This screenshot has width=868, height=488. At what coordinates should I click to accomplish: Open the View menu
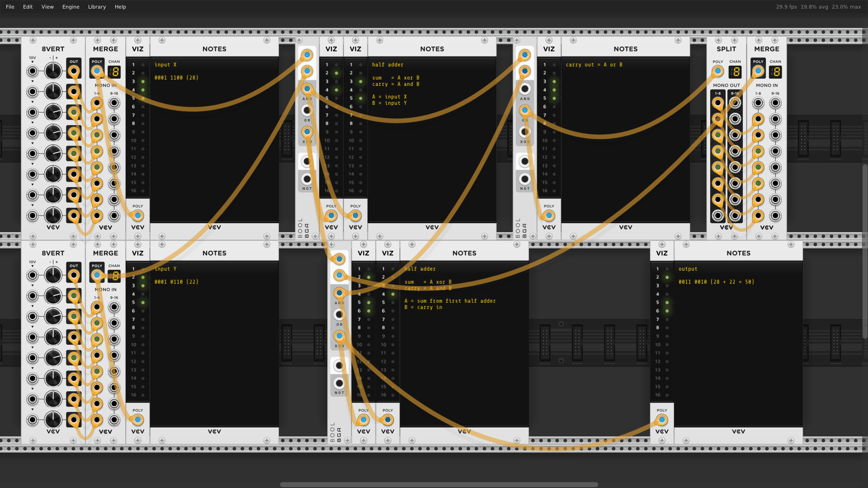[47, 7]
